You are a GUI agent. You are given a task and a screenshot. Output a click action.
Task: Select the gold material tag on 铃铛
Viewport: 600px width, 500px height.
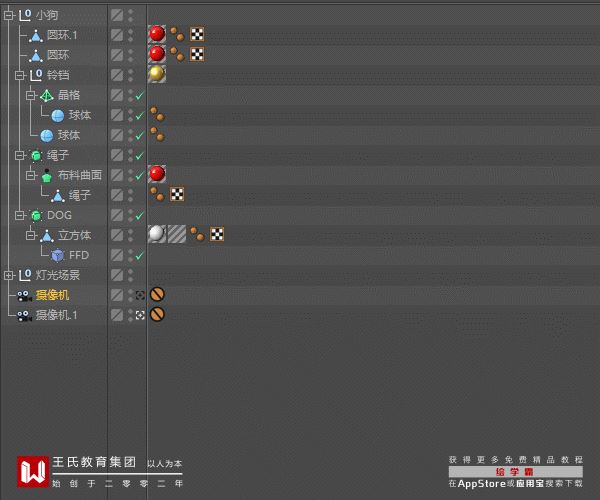[x=157, y=74]
